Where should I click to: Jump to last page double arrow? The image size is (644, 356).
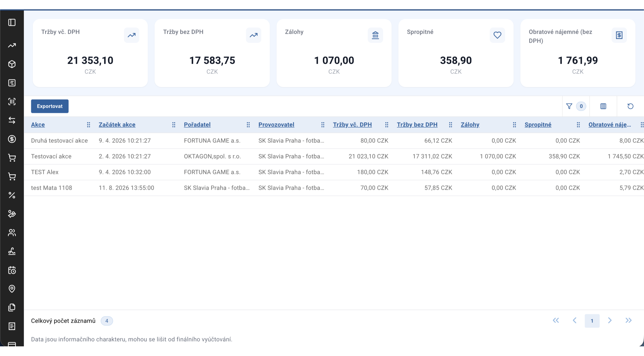tap(629, 320)
